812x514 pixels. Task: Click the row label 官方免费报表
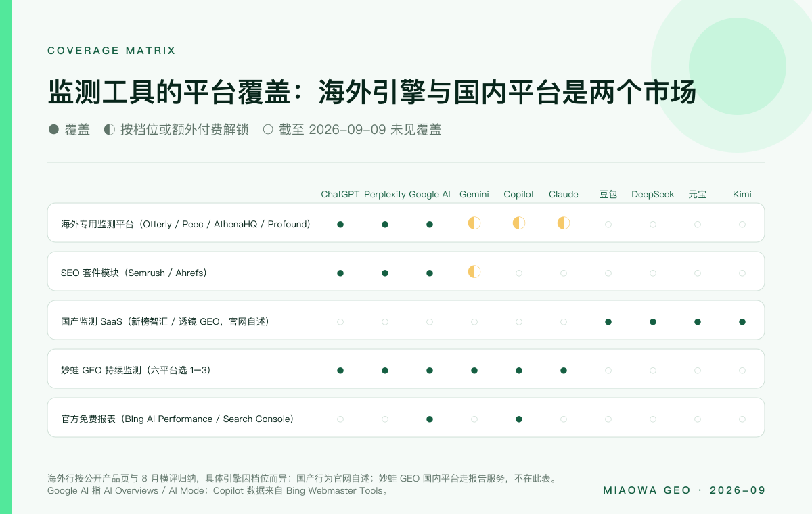(x=177, y=419)
